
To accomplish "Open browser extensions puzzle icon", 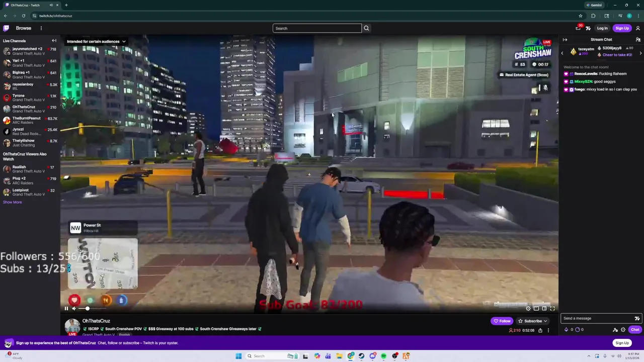I will point(593,16).
